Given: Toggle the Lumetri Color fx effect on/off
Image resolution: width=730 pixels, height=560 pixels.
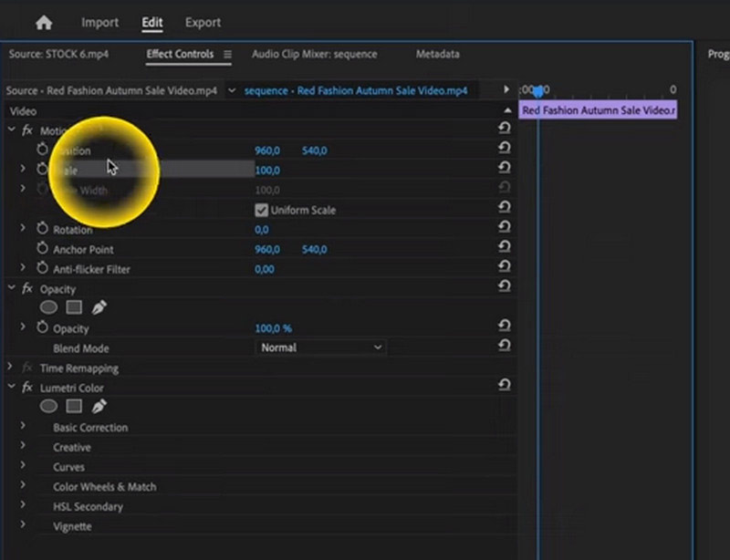Looking at the screenshot, I should pyautogui.click(x=27, y=388).
